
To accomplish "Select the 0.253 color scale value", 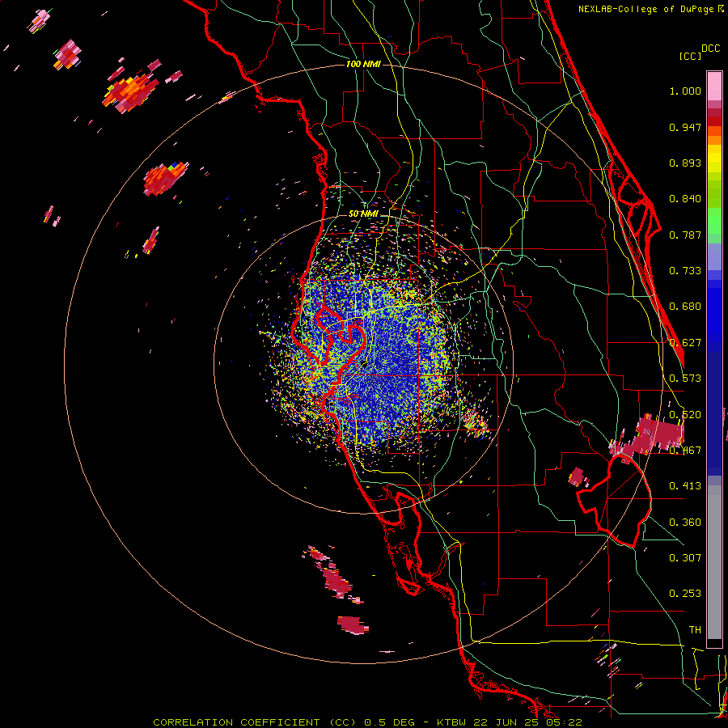I will (x=685, y=594).
